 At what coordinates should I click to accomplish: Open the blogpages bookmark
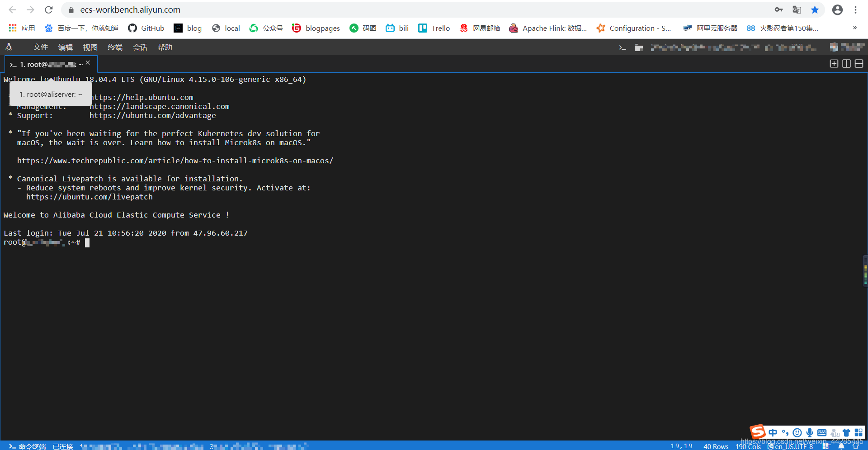pos(316,28)
